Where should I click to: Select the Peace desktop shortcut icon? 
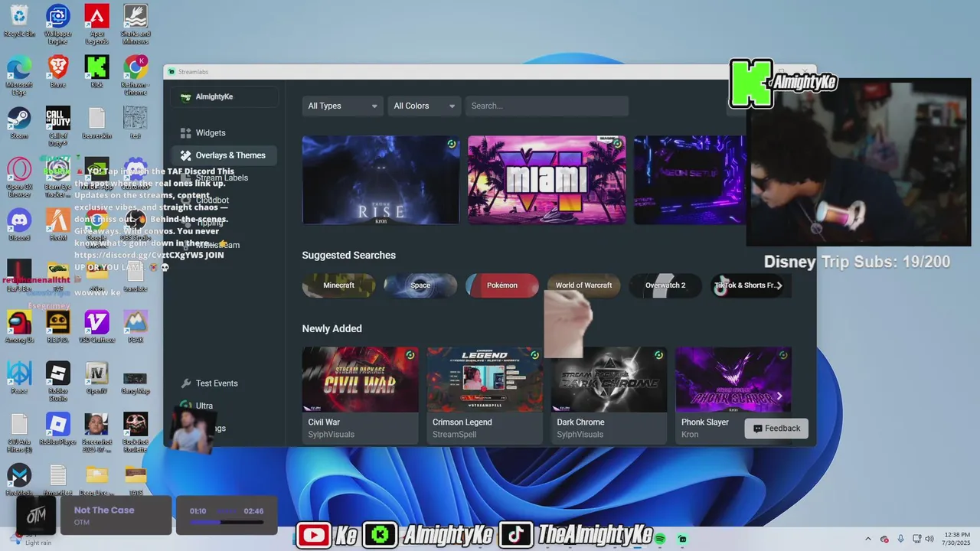click(19, 378)
